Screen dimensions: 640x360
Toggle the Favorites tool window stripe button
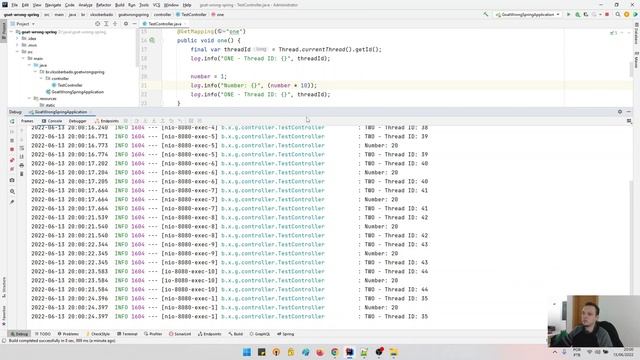pyautogui.click(x=4, y=316)
